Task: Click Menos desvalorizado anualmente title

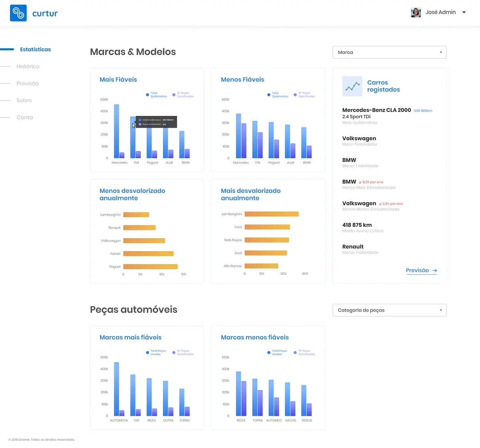Action: 132,194
